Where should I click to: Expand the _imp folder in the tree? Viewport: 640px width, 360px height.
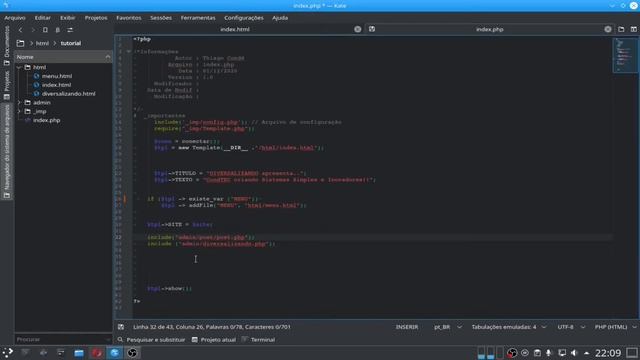click(x=19, y=111)
